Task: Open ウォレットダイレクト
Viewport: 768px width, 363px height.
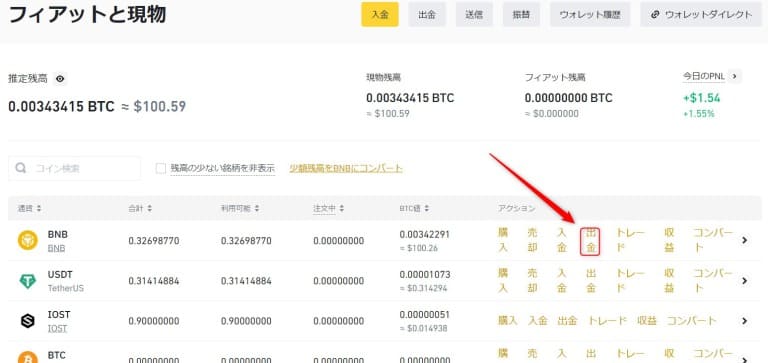Action: pos(701,14)
